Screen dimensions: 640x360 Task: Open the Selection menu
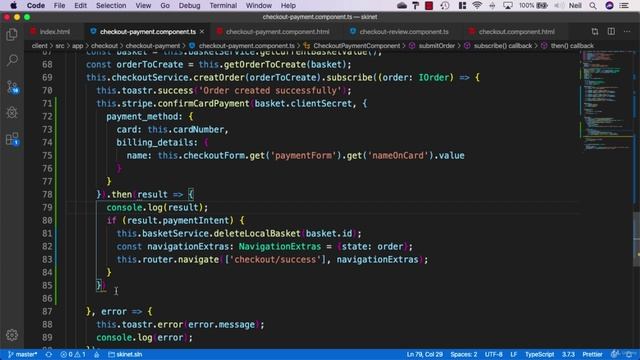point(111,6)
